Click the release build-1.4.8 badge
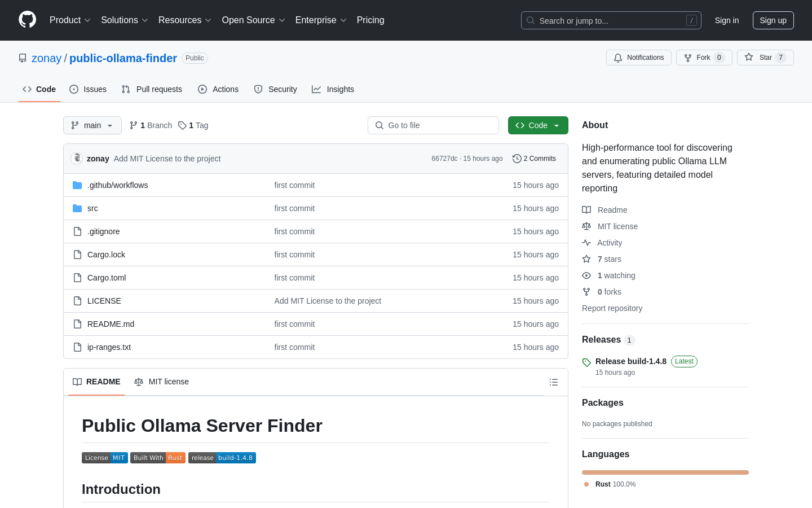This screenshot has height=508, width=812. (x=222, y=458)
